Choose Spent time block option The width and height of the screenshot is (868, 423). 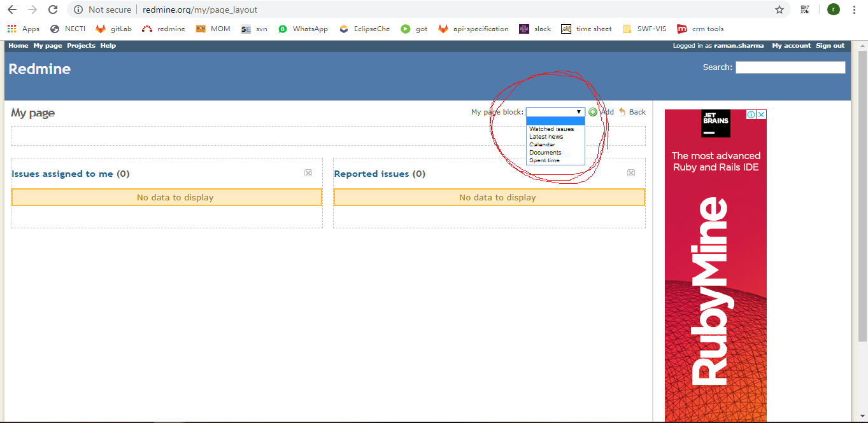[x=555, y=160]
